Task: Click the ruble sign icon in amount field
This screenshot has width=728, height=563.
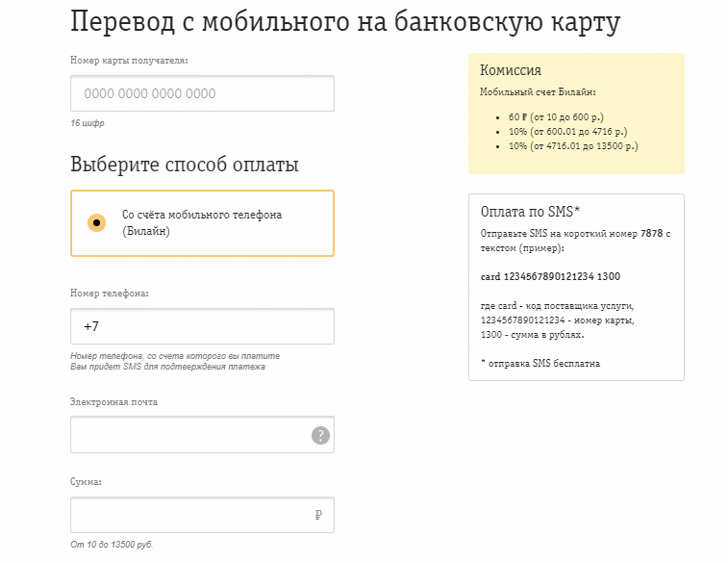Action: tap(318, 516)
